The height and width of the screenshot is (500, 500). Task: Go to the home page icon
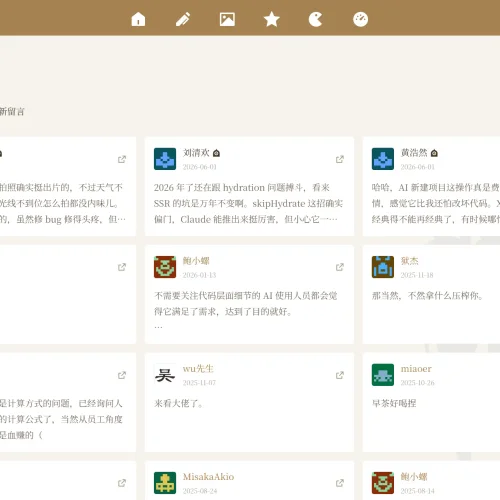[138, 19]
